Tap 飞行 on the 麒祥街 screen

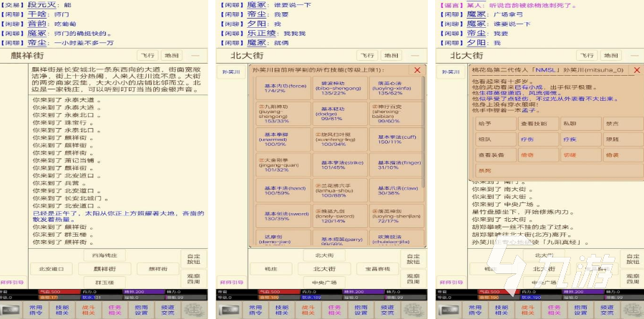147,55
